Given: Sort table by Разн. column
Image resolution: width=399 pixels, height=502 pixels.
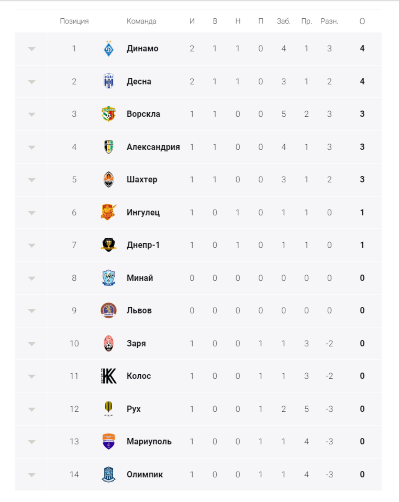Looking at the screenshot, I should tap(329, 21).
